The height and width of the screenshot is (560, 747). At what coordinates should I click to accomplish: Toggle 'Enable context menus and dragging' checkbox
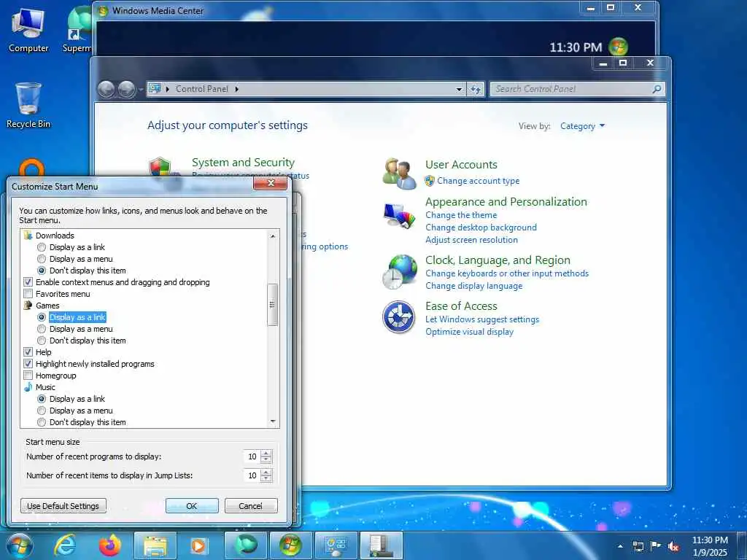coord(28,282)
